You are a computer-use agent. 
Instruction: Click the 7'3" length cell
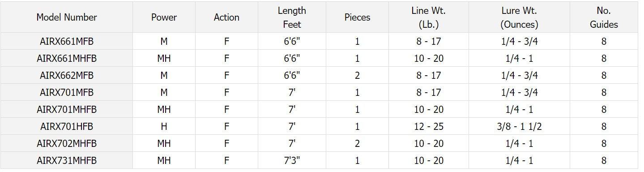tap(292, 160)
